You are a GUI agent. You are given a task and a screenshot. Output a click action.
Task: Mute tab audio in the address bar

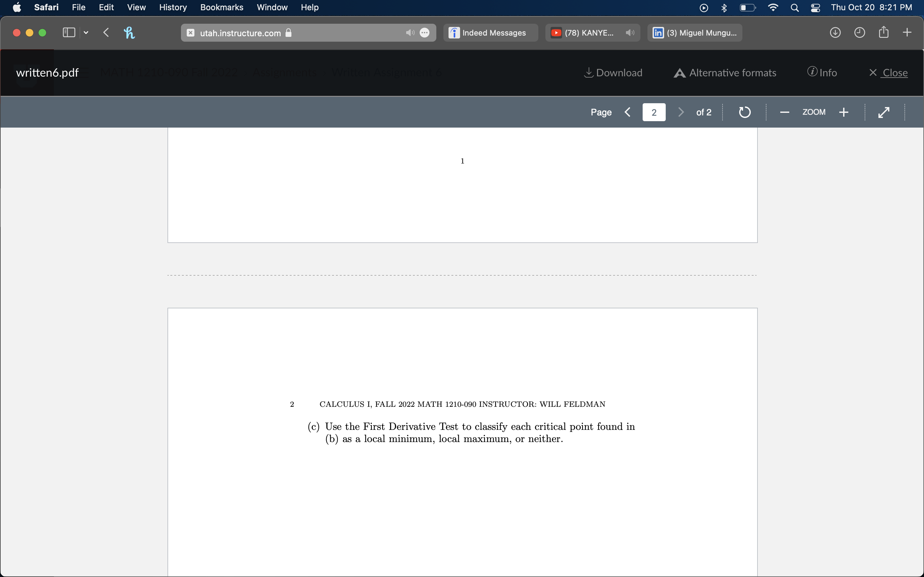[410, 33]
